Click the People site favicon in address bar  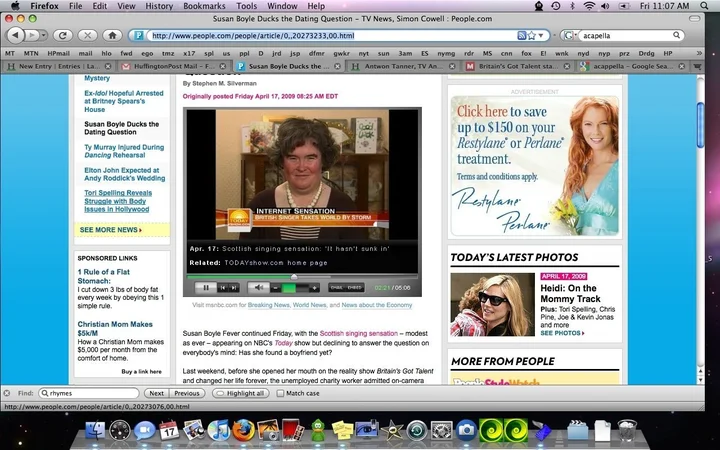(139, 35)
